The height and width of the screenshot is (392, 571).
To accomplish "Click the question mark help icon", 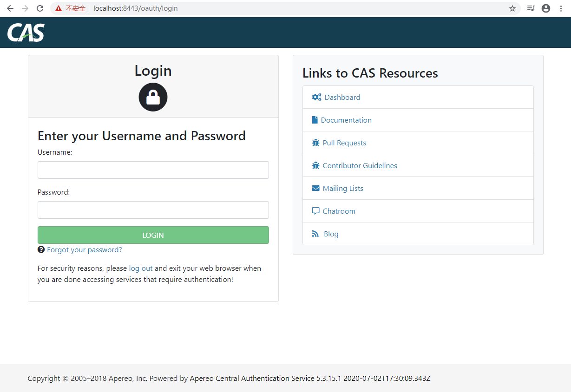I will point(41,250).
